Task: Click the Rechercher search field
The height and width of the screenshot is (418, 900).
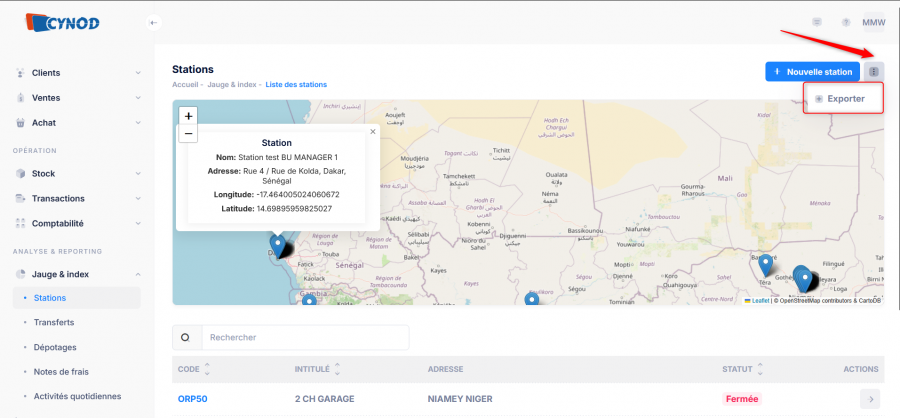Action: [304, 338]
